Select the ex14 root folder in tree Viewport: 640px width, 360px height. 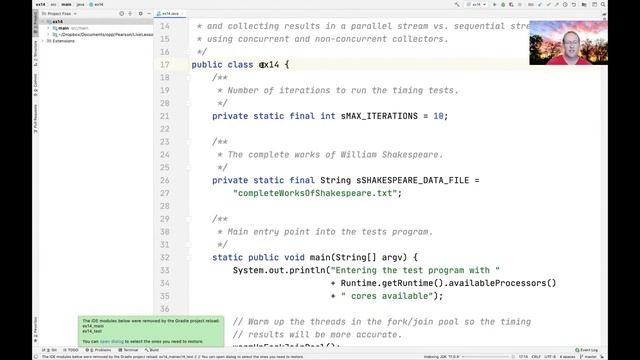click(x=58, y=22)
